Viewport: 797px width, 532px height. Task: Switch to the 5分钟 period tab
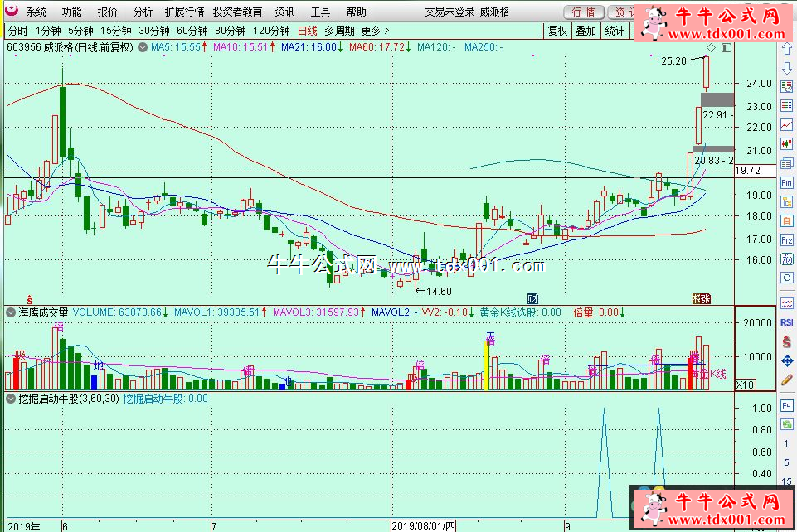click(80, 31)
